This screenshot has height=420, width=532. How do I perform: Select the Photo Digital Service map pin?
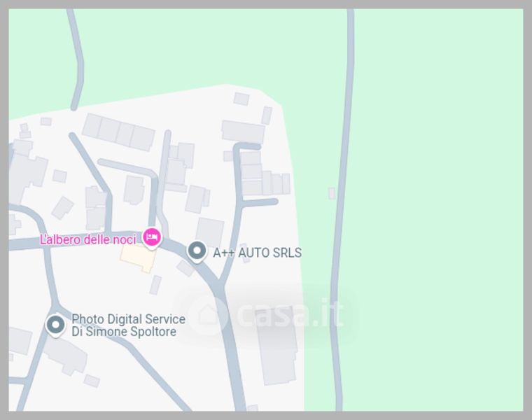(x=55, y=325)
